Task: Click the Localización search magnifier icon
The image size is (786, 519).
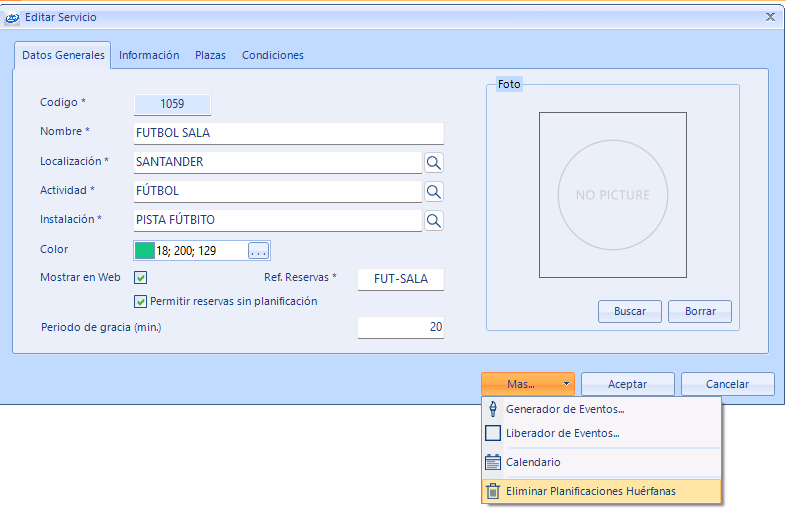Action: [434, 162]
